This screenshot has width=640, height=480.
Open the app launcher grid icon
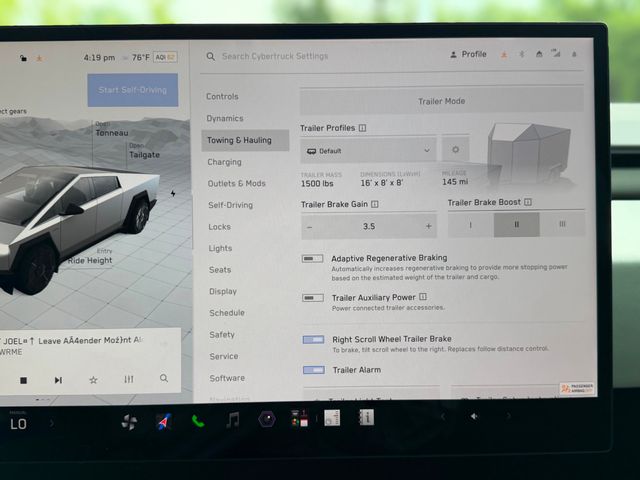click(x=300, y=418)
